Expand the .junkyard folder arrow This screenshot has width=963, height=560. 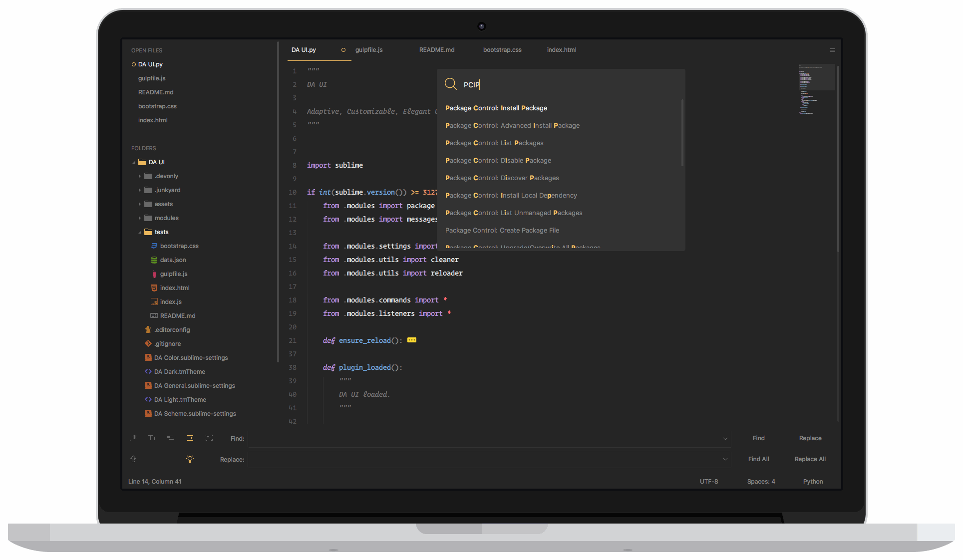[x=140, y=190]
